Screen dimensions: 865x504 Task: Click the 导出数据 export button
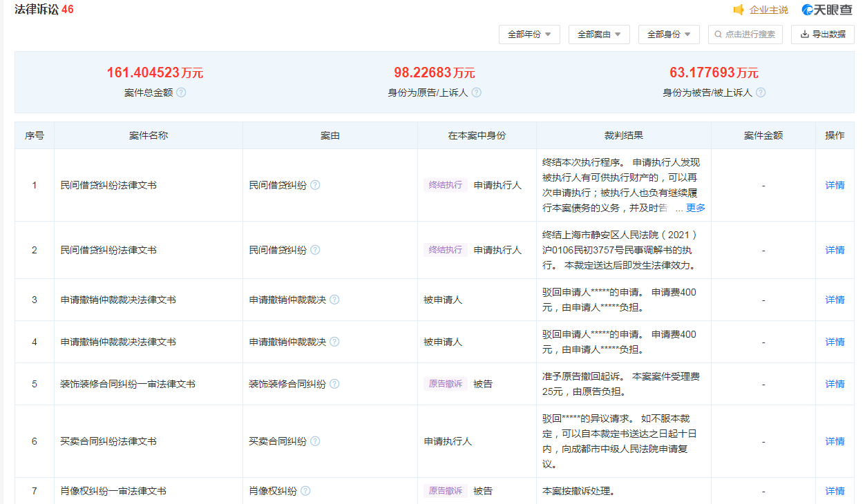click(x=823, y=35)
